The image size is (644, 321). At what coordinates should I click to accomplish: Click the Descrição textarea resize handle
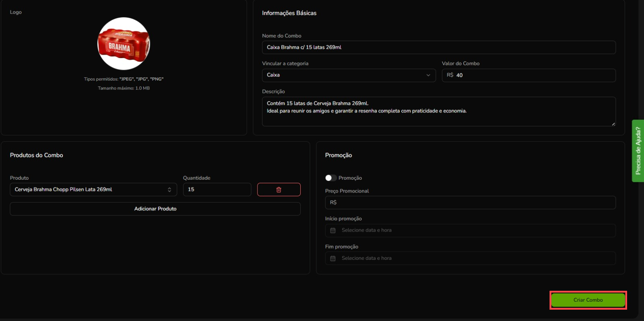coord(613,124)
